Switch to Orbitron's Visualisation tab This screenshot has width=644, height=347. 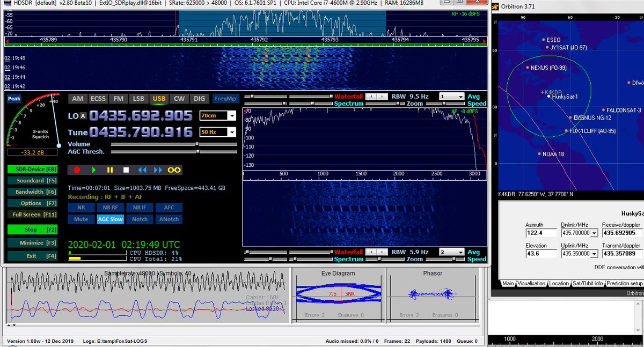point(532,283)
